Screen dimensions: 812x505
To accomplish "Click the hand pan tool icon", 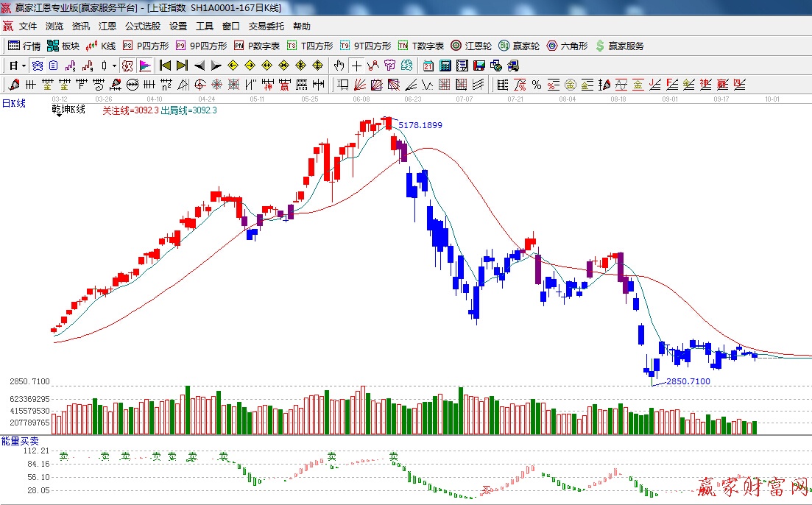I will pyautogui.click(x=339, y=66).
